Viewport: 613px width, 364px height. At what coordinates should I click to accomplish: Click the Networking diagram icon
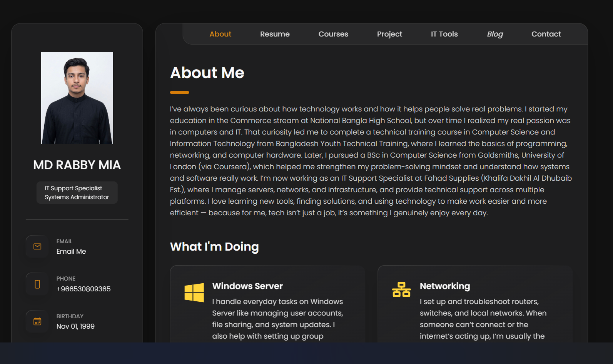(x=401, y=289)
